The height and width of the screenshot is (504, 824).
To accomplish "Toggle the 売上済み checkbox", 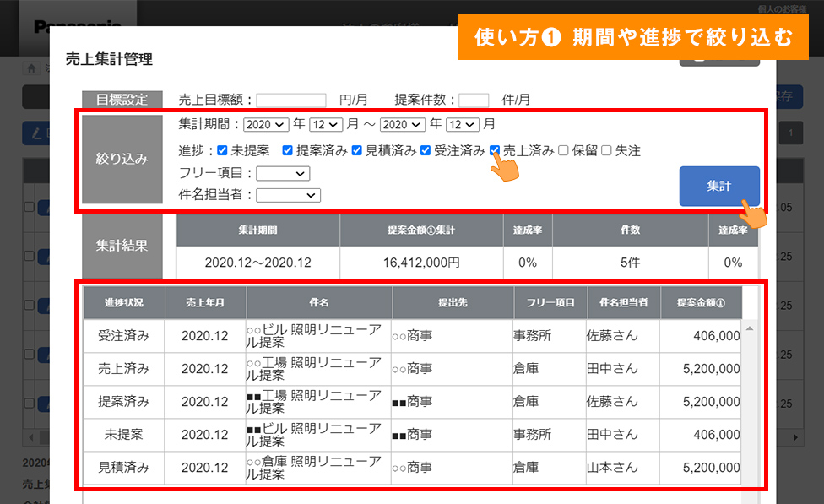I will [x=495, y=151].
